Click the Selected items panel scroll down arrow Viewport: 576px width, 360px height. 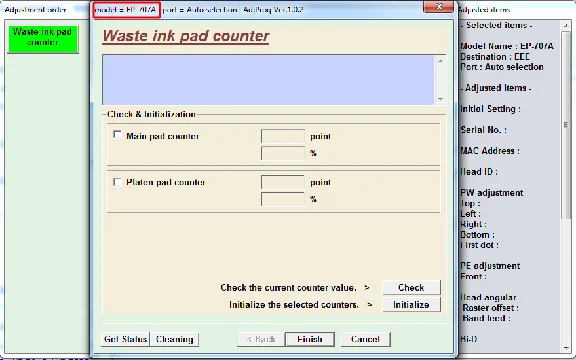coord(566,348)
